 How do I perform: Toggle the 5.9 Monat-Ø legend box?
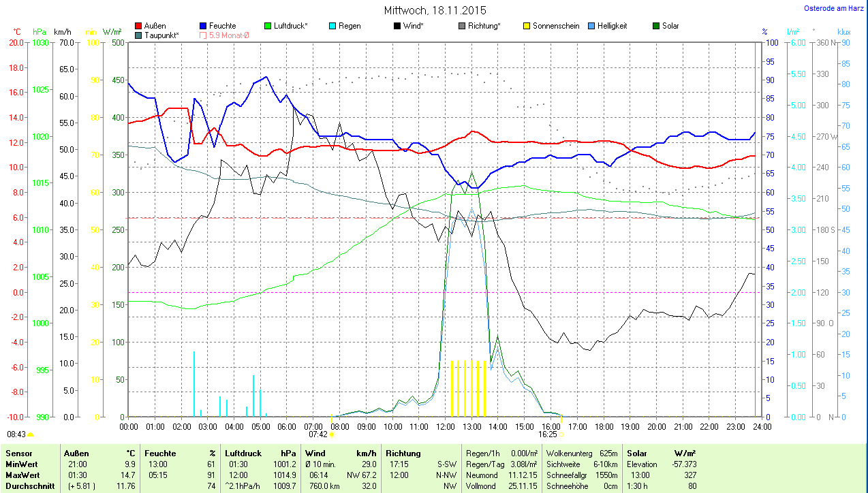[x=204, y=35]
